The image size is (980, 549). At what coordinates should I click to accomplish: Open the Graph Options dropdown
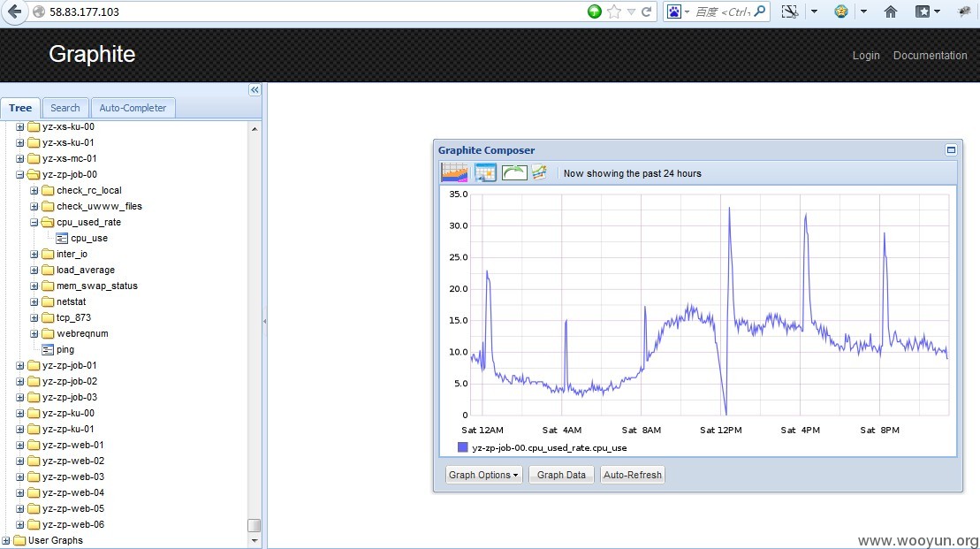pos(483,475)
